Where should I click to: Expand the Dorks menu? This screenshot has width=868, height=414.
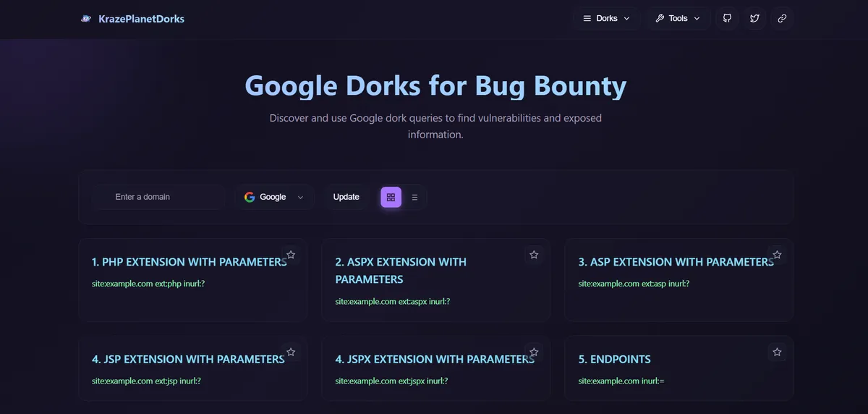click(606, 19)
